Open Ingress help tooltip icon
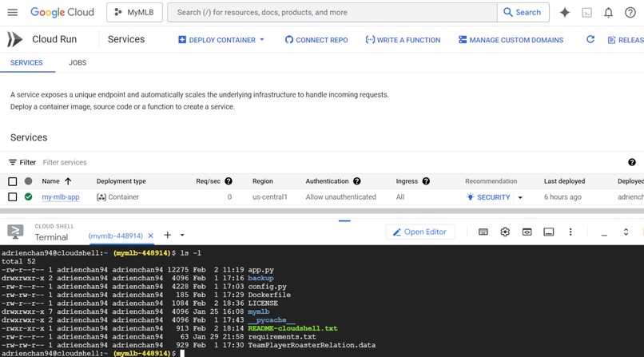The image size is (644, 357). tap(426, 181)
